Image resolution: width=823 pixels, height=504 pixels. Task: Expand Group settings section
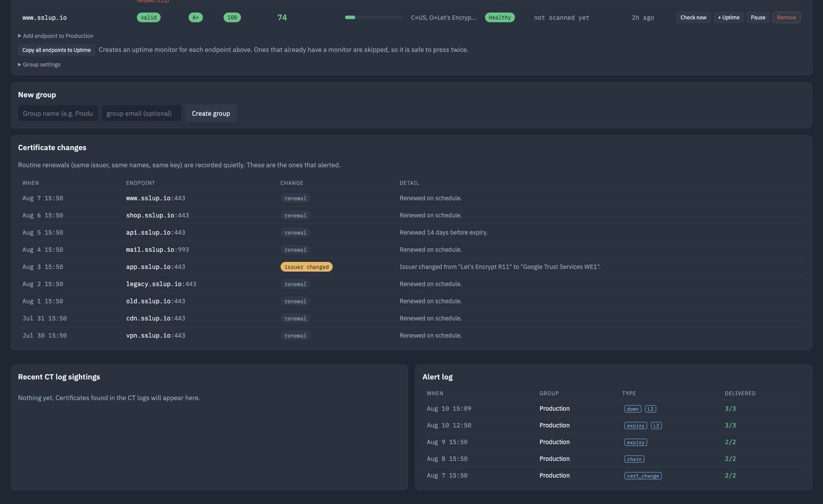pyautogui.click(x=39, y=65)
